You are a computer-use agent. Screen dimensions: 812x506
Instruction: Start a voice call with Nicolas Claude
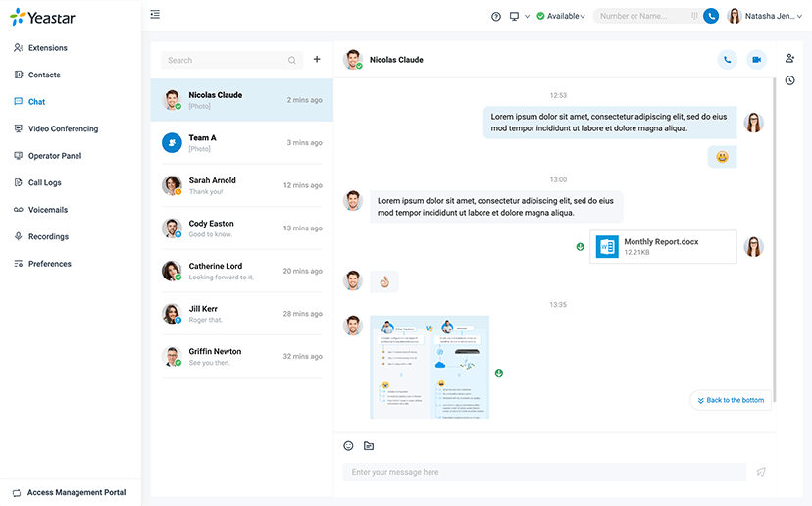coord(727,60)
